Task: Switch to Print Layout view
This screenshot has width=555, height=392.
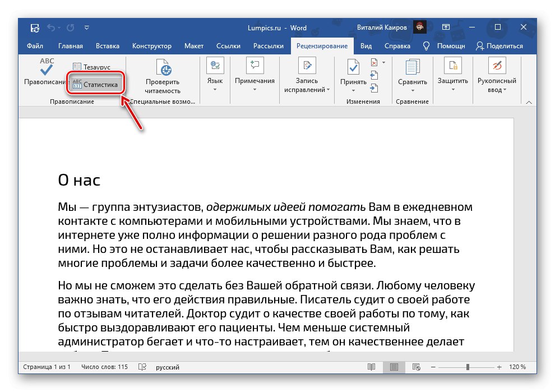Action: point(394,367)
